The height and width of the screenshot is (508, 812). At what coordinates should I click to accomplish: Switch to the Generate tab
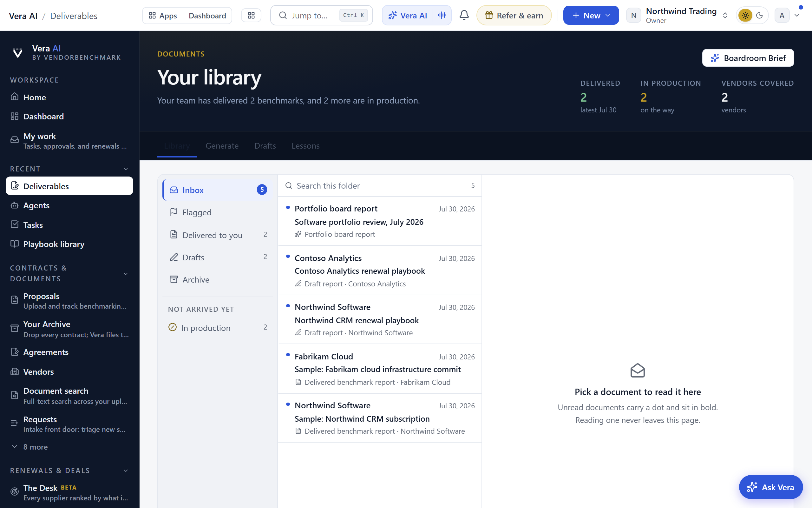tap(222, 146)
